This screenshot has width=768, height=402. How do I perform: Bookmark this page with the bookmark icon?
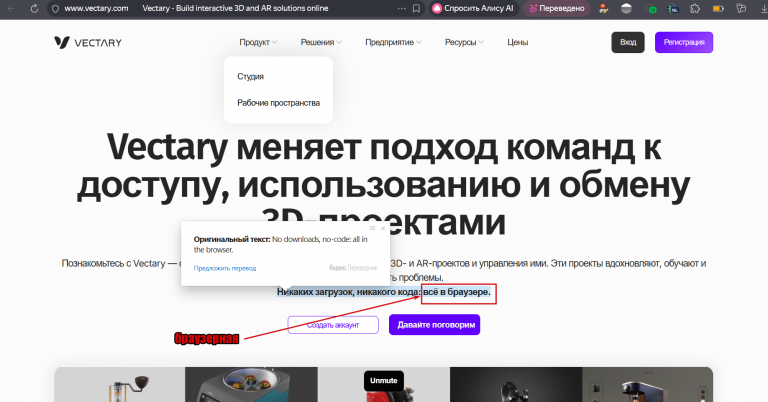click(416, 8)
